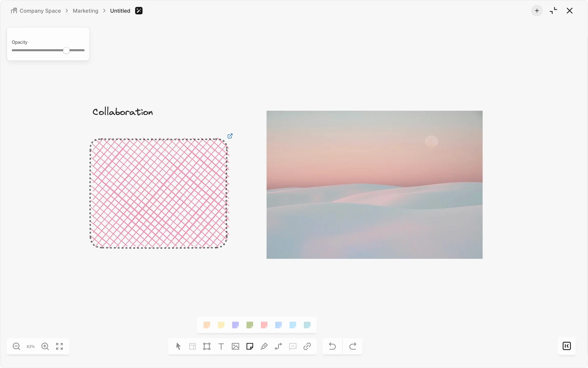Choose the purple sticky note color

point(235,325)
